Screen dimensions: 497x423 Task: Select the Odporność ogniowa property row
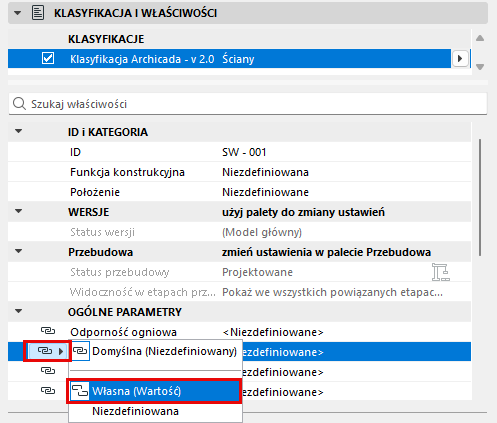tap(239, 332)
